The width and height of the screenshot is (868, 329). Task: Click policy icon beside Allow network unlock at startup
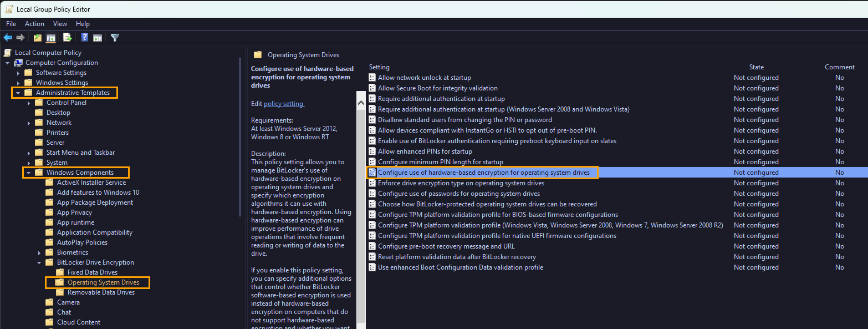tap(372, 78)
